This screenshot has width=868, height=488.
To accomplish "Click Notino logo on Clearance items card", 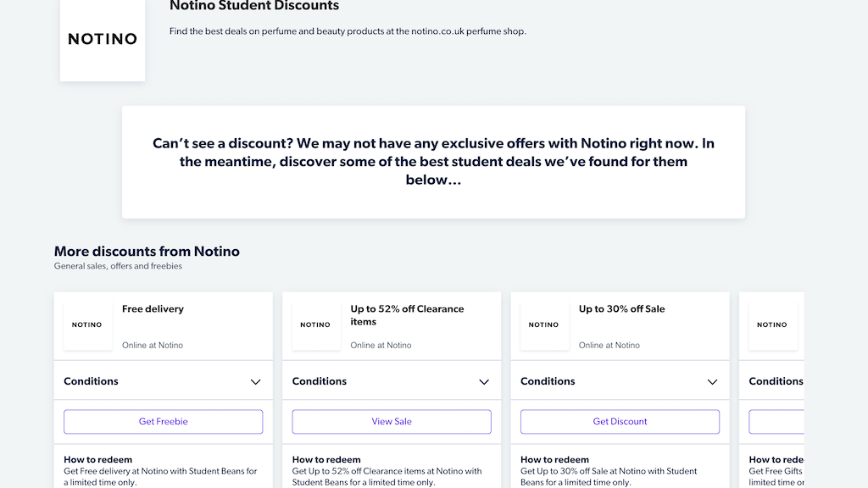I will 315,325.
